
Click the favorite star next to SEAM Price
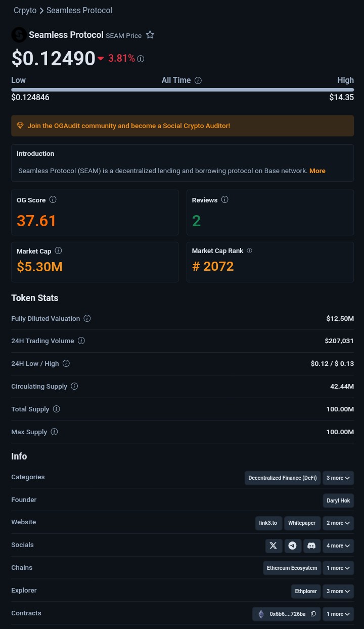point(150,35)
